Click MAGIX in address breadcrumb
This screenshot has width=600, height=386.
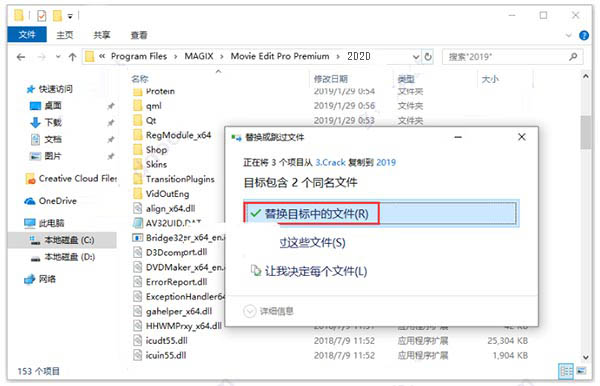(199, 56)
